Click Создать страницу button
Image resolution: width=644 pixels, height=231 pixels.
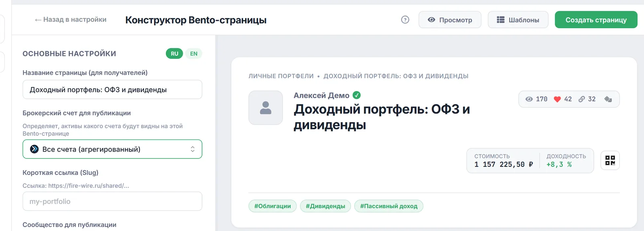pyautogui.click(x=596, y=20)
